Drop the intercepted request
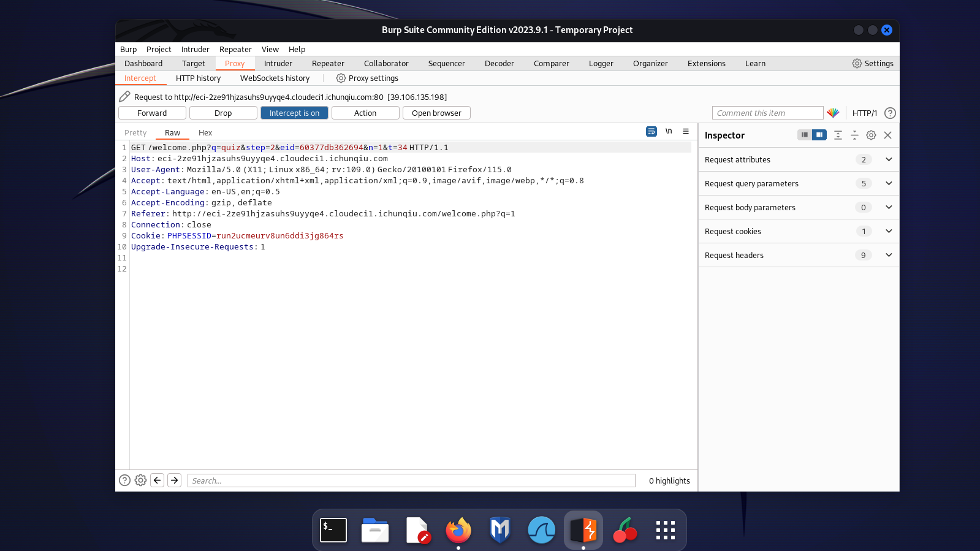Image resolution: width=980 pixels, height=551 pixels. 223,113
